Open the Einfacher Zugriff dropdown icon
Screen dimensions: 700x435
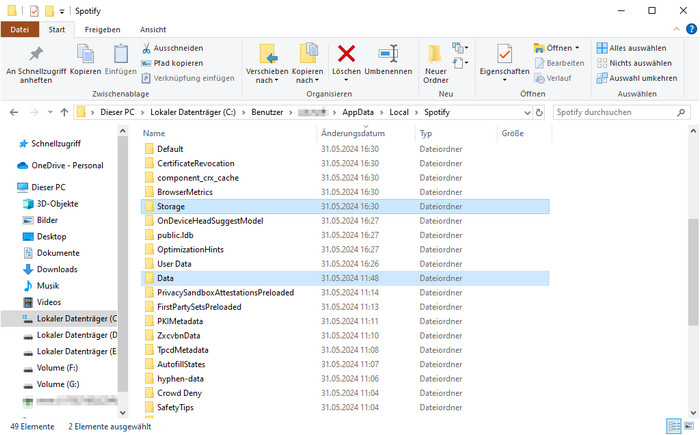coord(460,63)
